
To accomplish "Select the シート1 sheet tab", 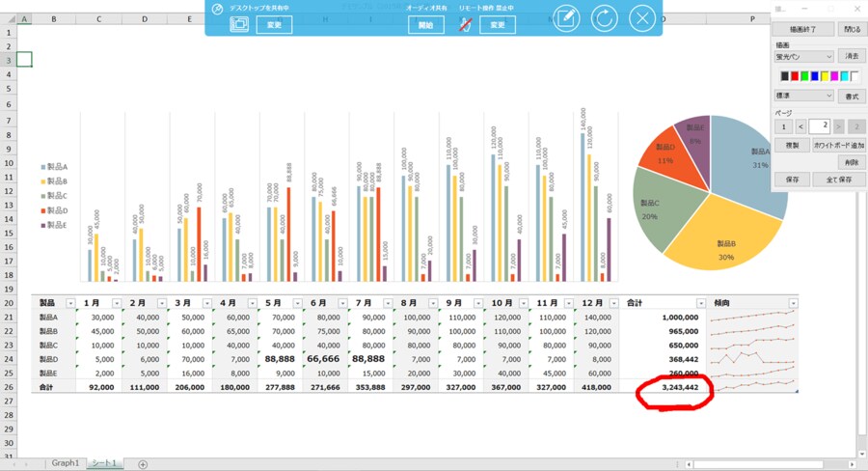I will (x=103, y=464).
